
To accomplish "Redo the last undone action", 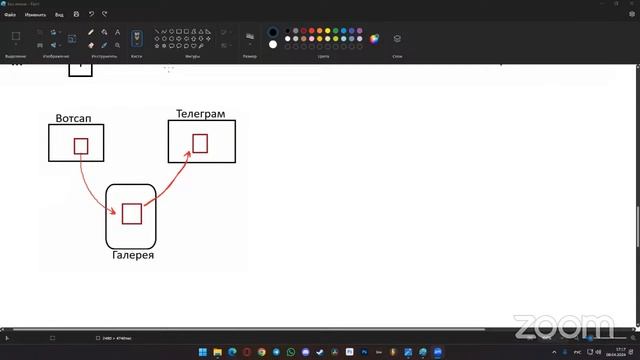I will (104, 14).
